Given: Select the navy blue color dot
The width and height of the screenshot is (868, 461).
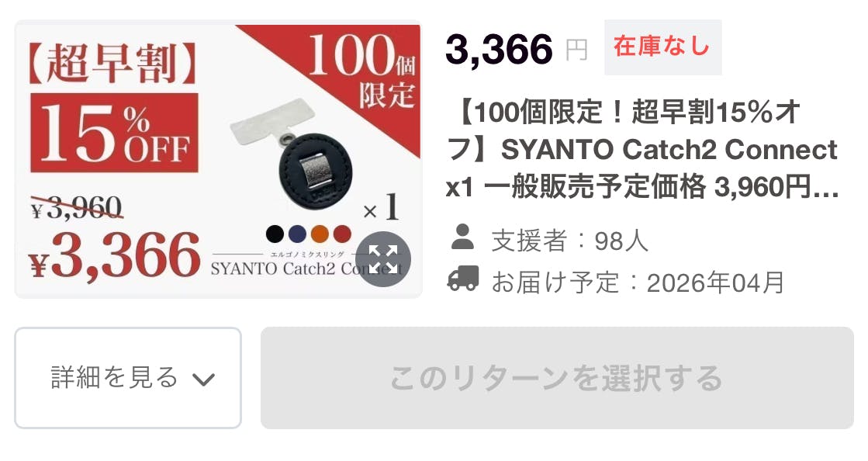Looking at the screenshot, I should pos(297,234).
